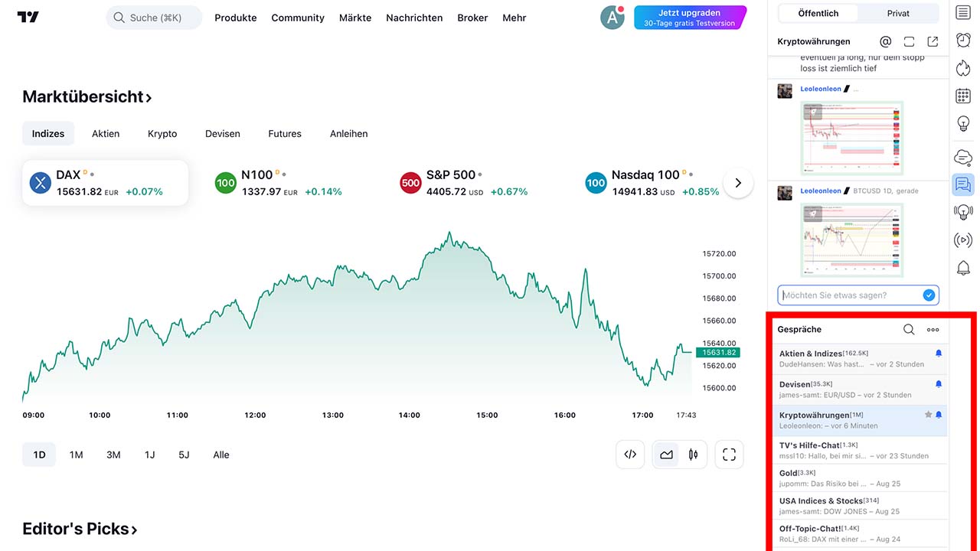980x551 pixels.
Task: Select the Indizes tab
Action: coord(48,133)
